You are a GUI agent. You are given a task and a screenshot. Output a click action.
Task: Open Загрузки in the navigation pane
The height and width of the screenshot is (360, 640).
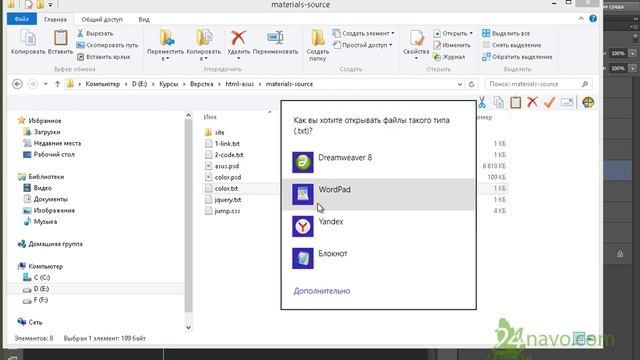(42, 132)
